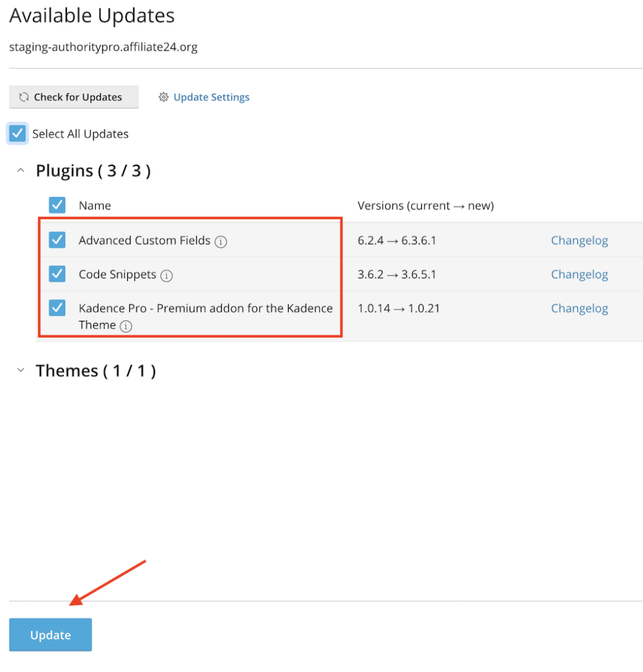Click the gear icon beside Update Settings
Screen dimensions: 643x672
point(163,97)
